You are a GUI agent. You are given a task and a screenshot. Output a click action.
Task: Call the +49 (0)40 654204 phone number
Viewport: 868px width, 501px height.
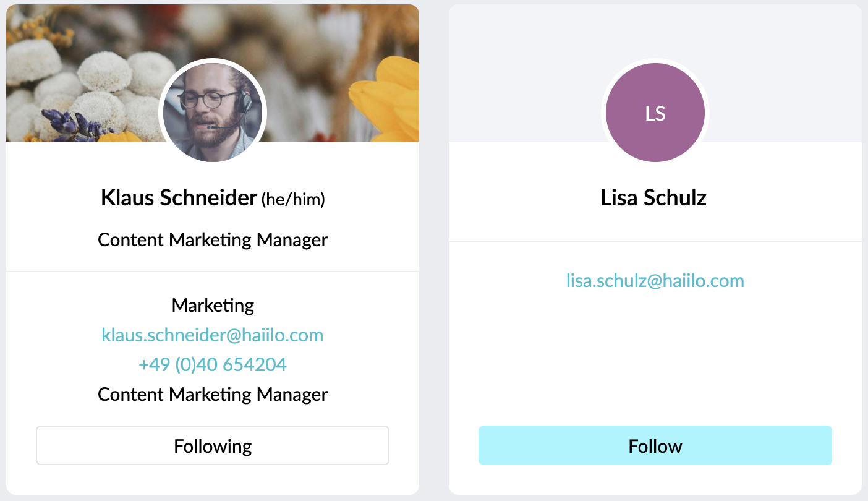click(x=212, y=364)
